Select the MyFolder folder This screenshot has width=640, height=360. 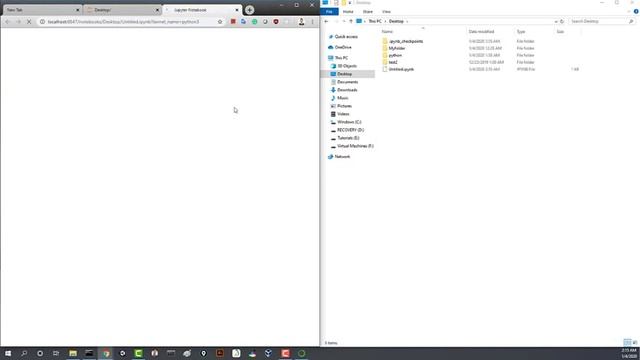[397, 48]
